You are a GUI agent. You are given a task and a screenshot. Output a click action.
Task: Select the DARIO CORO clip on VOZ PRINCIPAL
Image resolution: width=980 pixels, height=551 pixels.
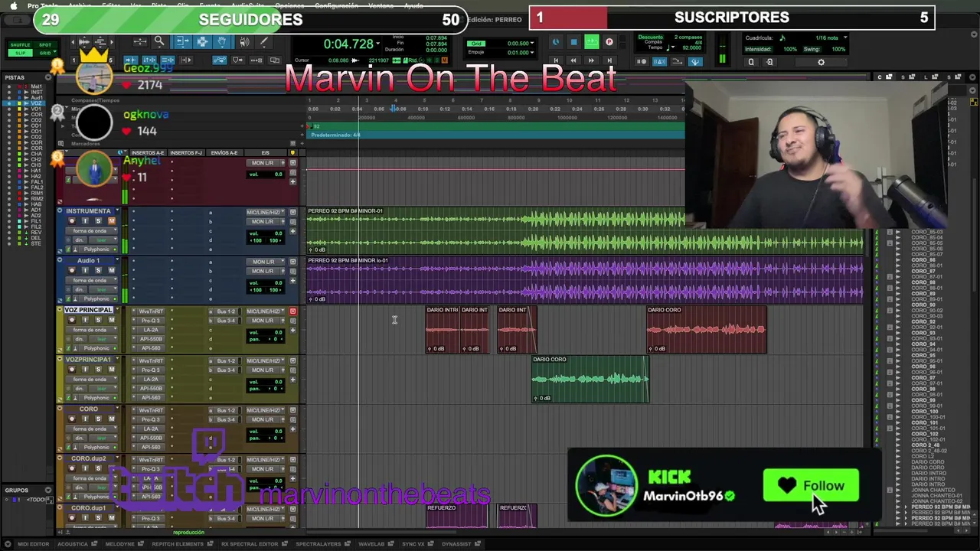click(706, 330)
